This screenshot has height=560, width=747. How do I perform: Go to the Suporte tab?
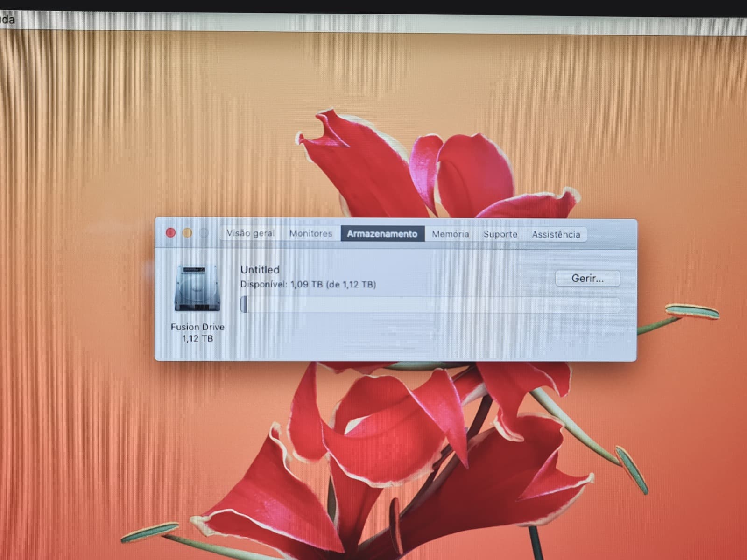(x=500, y=234)
